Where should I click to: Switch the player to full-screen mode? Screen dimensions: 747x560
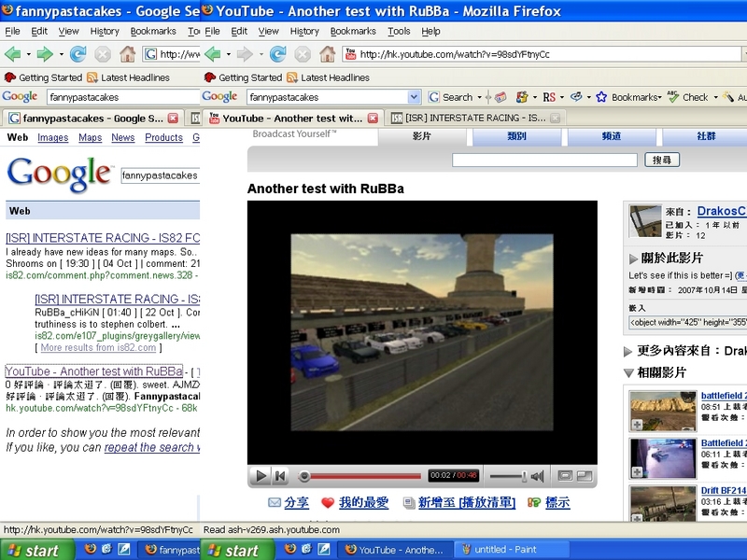point(585,476)
